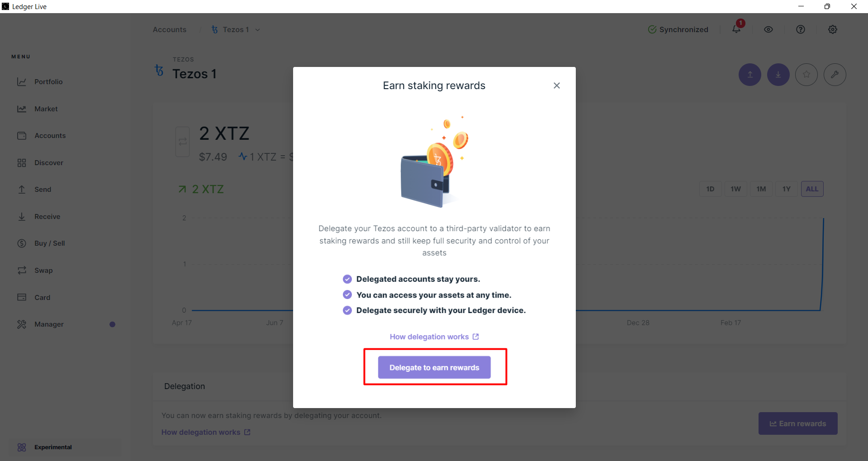Open Ledger Live settings gear
868x461 pixels.
[832, 29]
